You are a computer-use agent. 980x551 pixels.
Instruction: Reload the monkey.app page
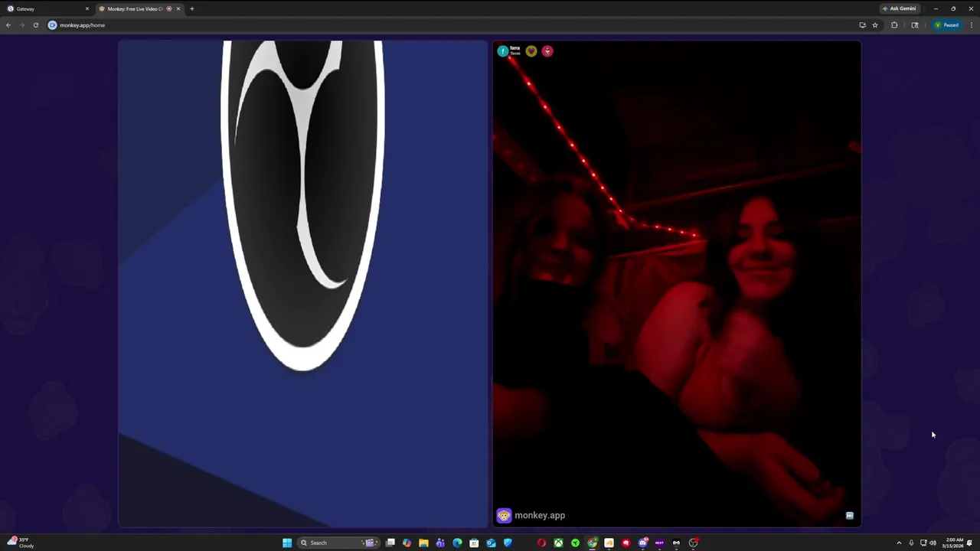35,25
